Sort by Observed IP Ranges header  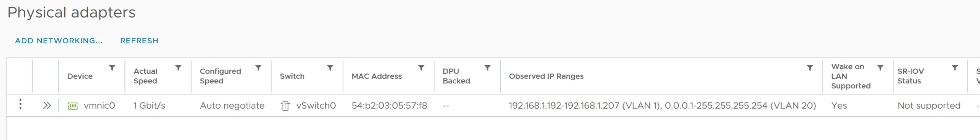[546, 76]
